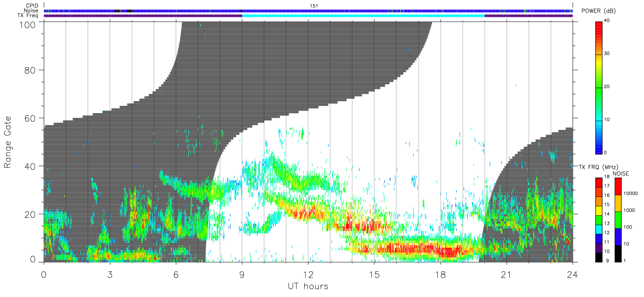Screen dimensions: 644x297
Task: Click the x-axis tick label 15
Action: 374,274
